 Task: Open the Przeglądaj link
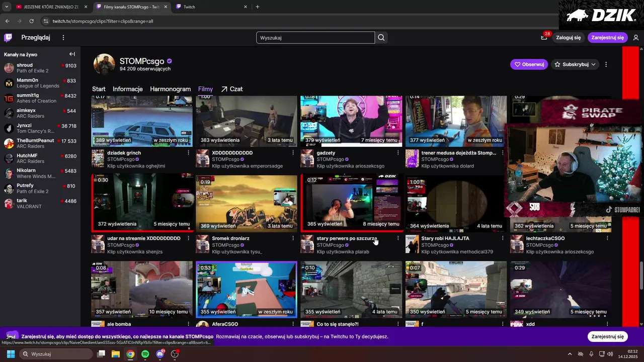point(36,38)
